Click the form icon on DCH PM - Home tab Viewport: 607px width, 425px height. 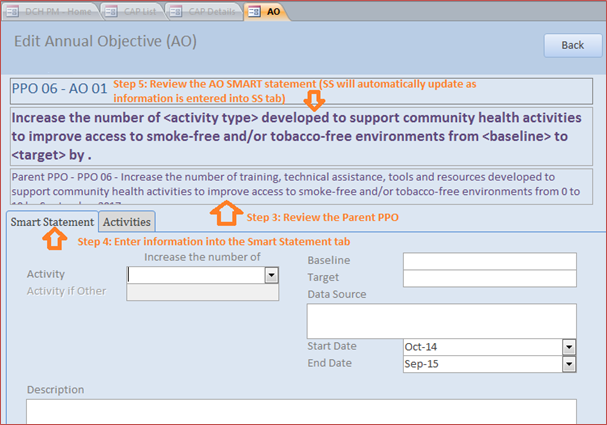click(12, 12)
